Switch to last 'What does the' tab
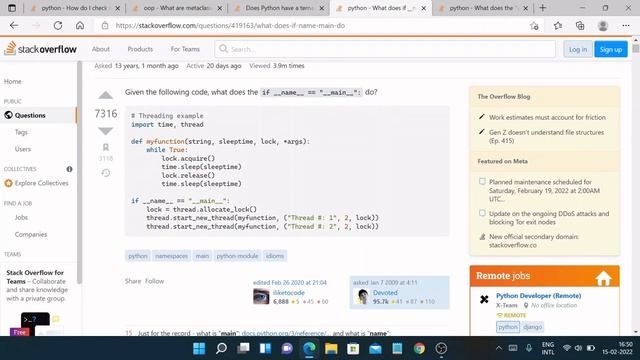The image size is (640, 360). pyautogui.click(x=482, y=8)
